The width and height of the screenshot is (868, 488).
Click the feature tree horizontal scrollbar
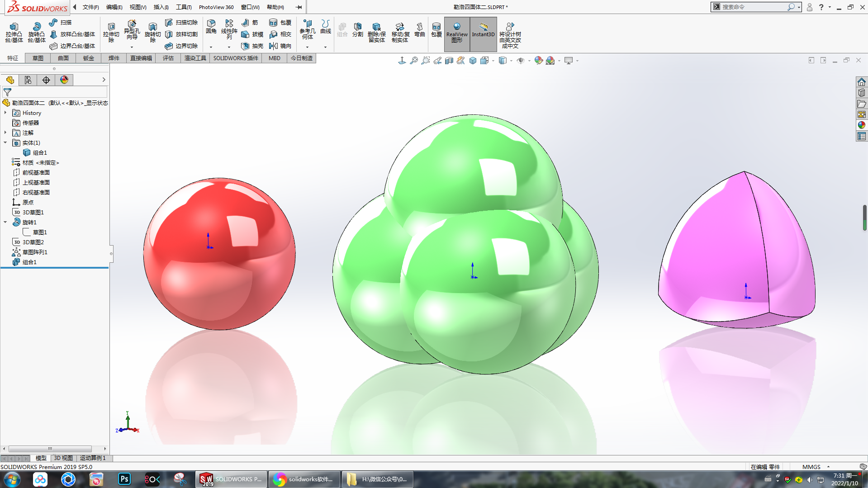tap(50, 449)
